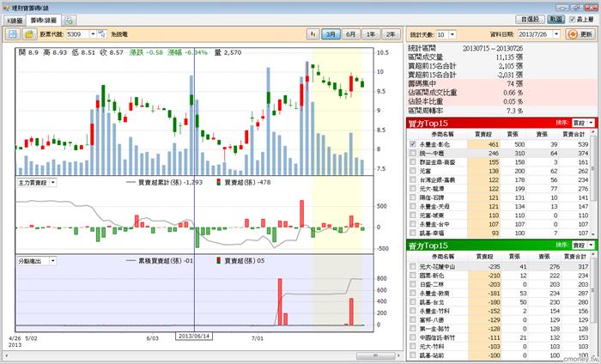
Task: Click the chart horizontal scrollbar thumb
Action: click(x=376, y=355)
